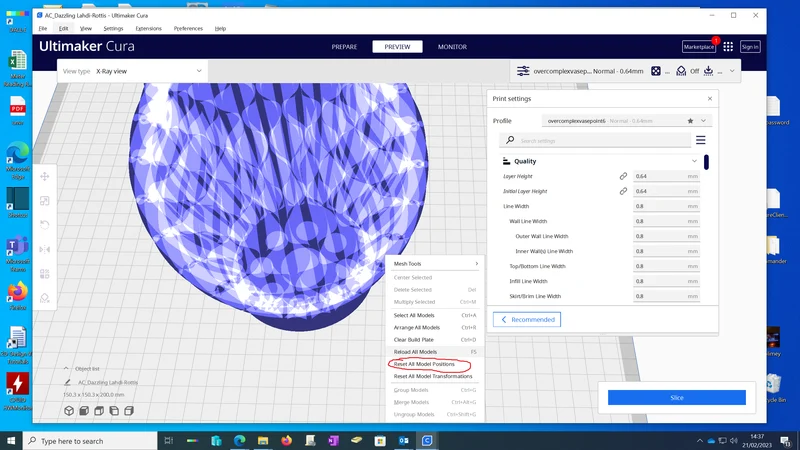Choose Reset All Model Positions
Screen dimensions: 800x450
point(435,364)
